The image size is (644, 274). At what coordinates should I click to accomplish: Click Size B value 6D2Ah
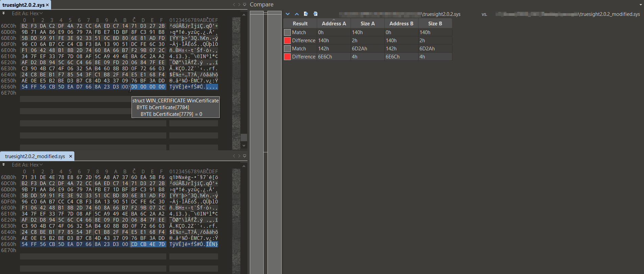tap(427, 49)
